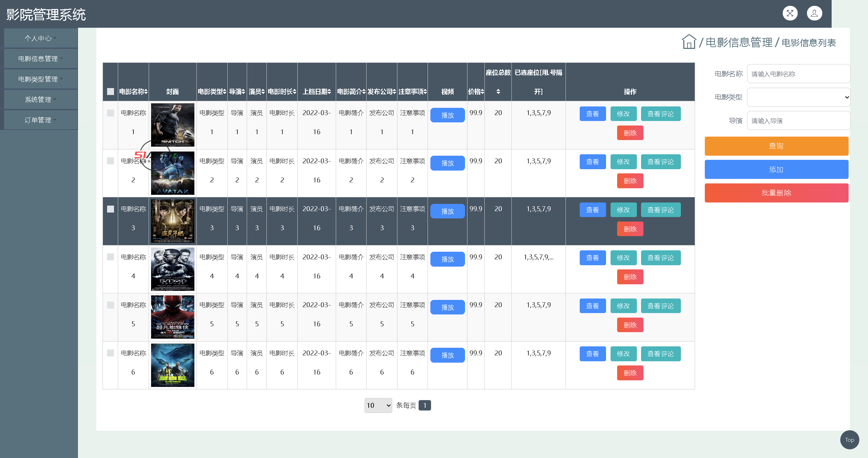Viewport: 868px width, 458px height.
Task: Sort by 电影名称 column arrow
Action: click(146, 92)
